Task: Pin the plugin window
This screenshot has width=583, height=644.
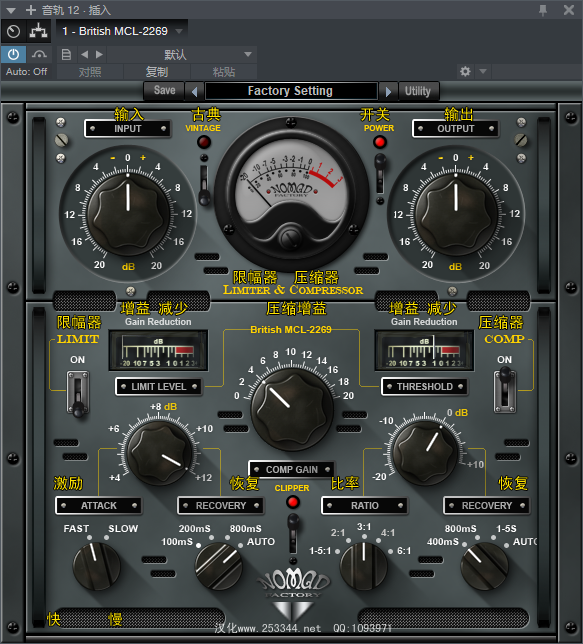Action: coord(543,10)
